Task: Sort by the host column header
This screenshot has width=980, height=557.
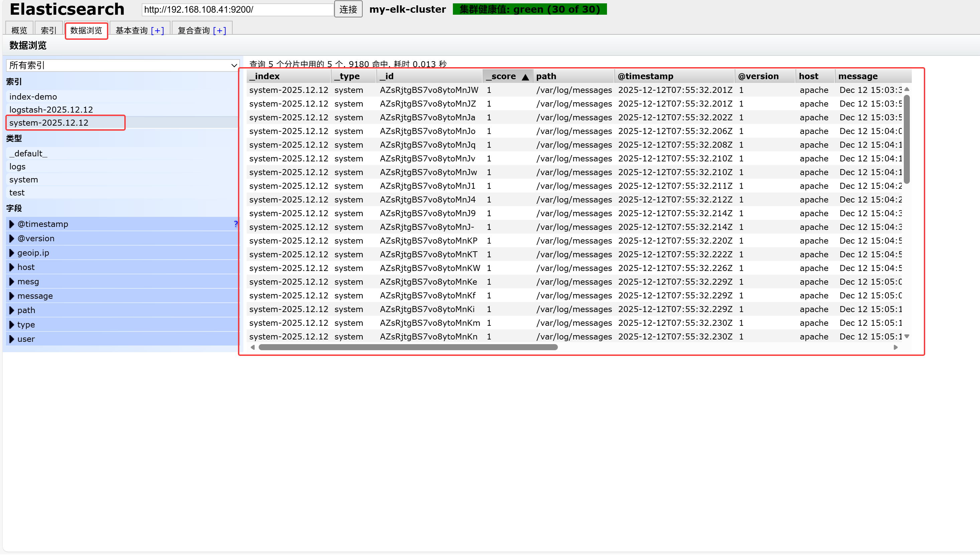Action: pyautogui.click(x=815, y=76)
